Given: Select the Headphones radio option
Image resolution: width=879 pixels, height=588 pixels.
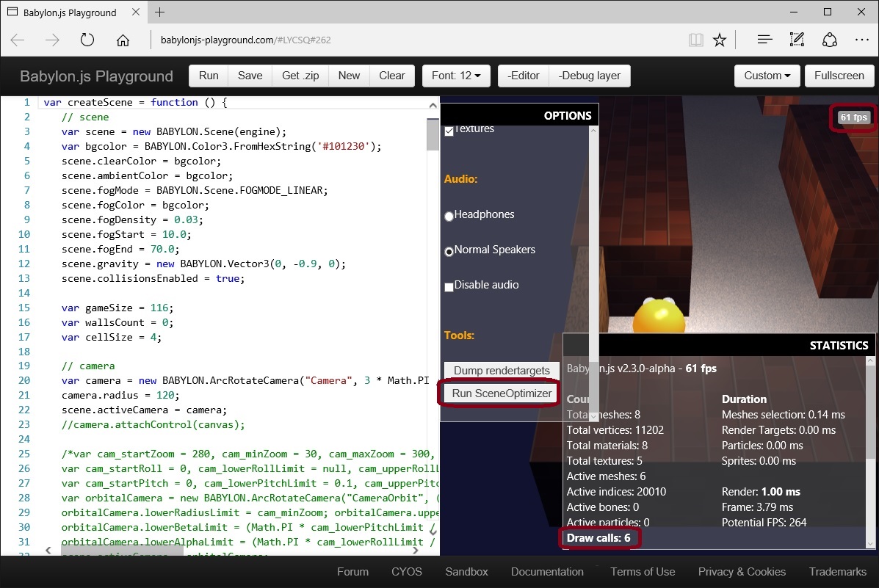Looking at the screenshot, I should point(449,217).
